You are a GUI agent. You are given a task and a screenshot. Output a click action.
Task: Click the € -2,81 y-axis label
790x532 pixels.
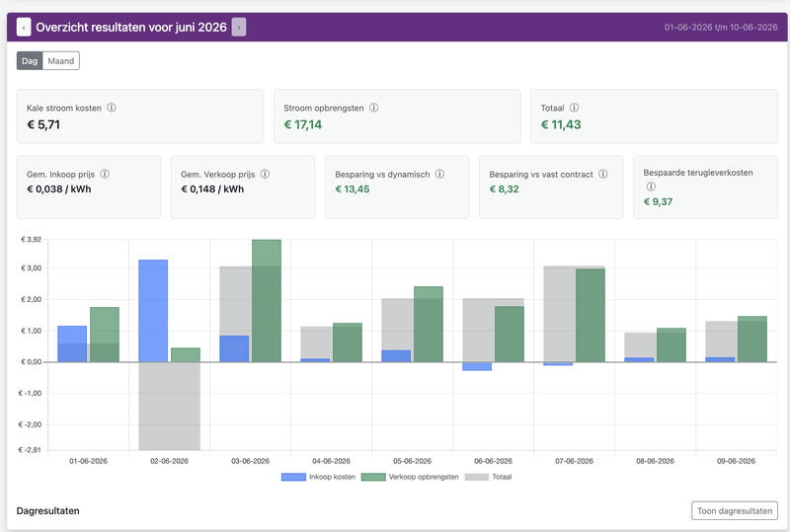pos(30,450)
